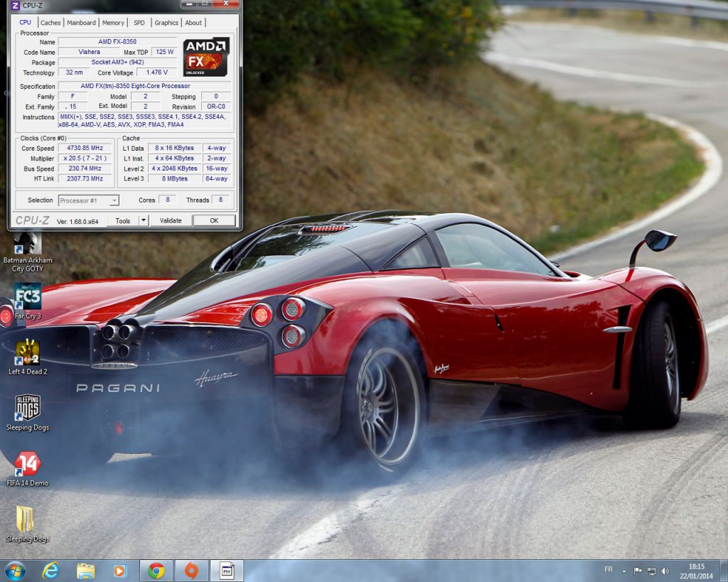728x582 pixels.
Task: Open the Memory tab
Action: coord(113,22)
